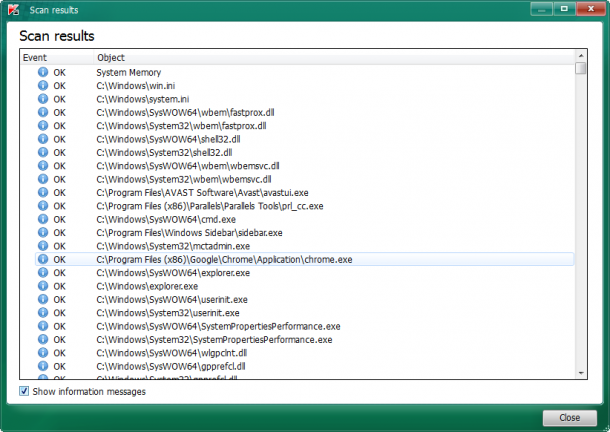The width and height of the screenshot is (610, 432).
Task: Click info icon for SysWOW64\wbem\fastprox.dll
Action: [43, 112]
